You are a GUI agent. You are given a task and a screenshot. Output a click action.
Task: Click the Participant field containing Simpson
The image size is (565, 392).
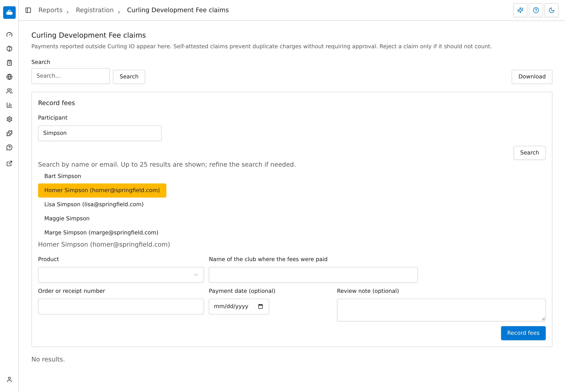(100, 133)
